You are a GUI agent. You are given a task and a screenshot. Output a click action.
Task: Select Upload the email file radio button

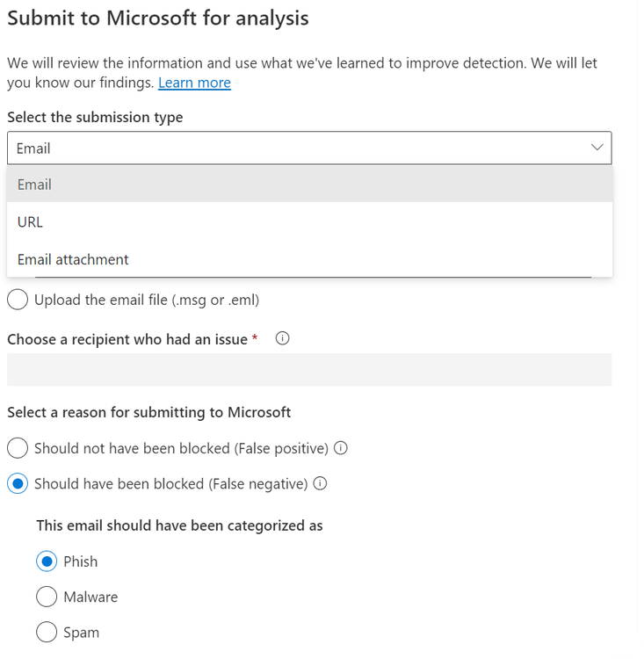(18, 300)
